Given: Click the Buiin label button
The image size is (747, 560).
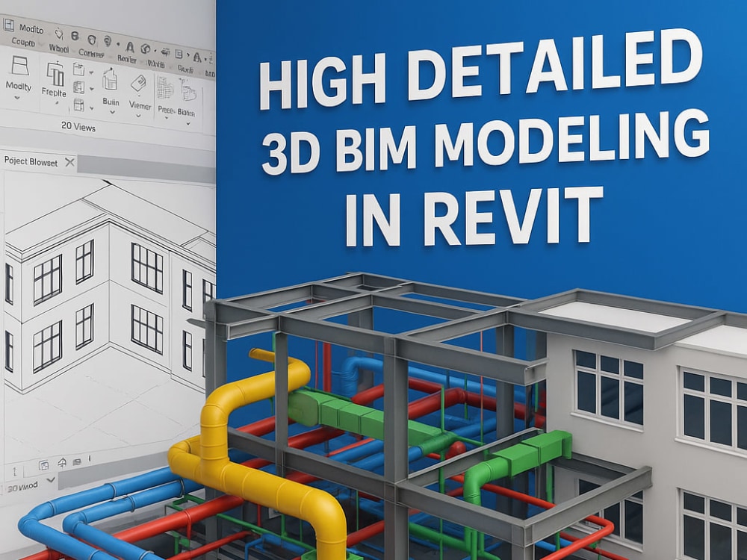Looking at the screenshot, I should [111, 102].
